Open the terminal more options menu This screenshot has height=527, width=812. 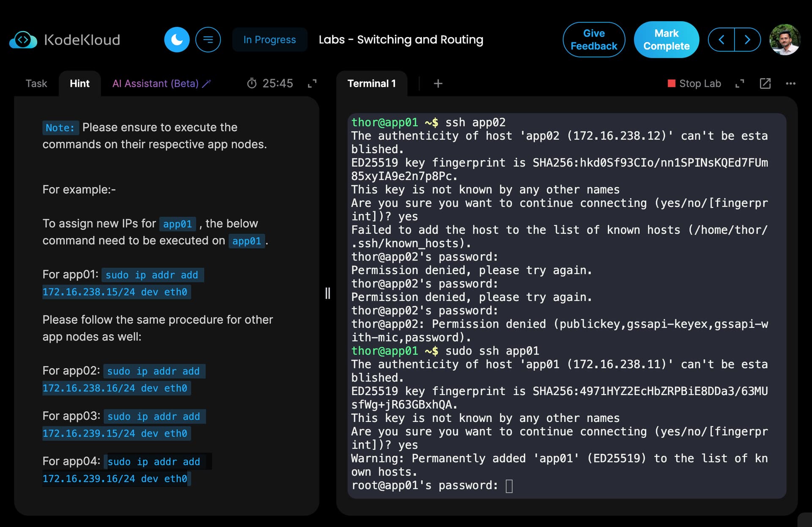[790, 84]
